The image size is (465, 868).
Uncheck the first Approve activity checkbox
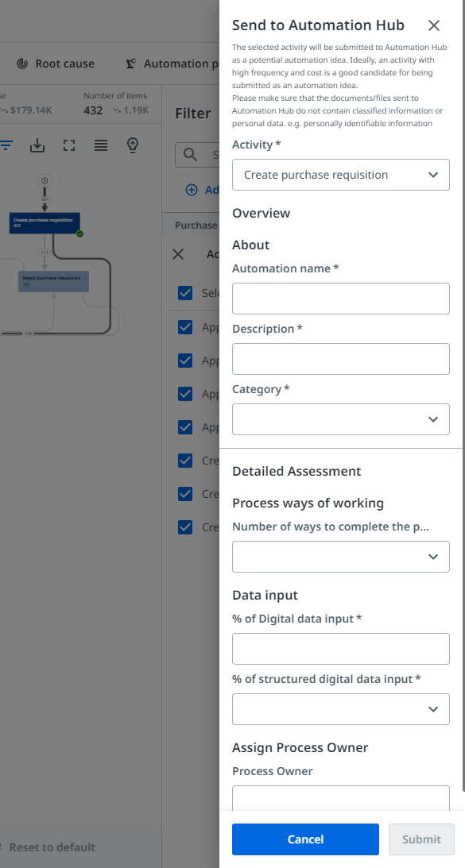(x=184, y=326)
